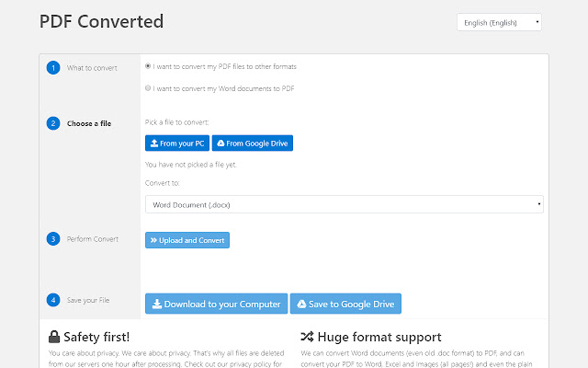Click the padlock icon beside Safety first!
This screenshot has width=588, height=368.
[x=54, y=337]
